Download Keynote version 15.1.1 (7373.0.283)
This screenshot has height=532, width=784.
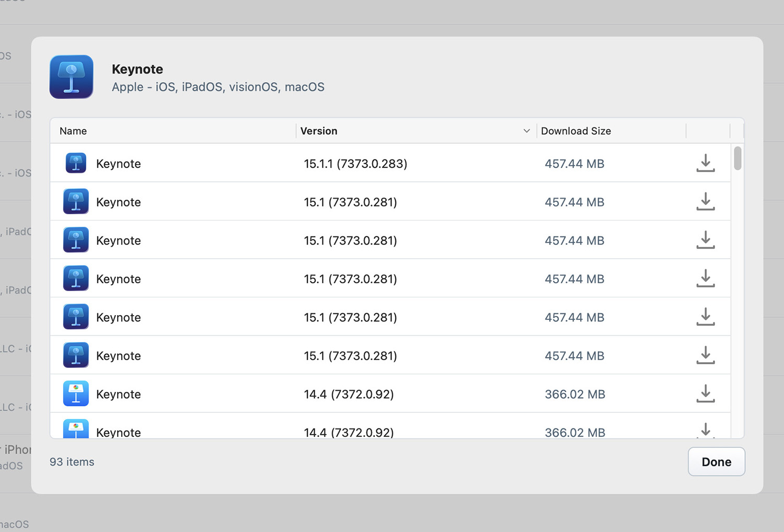(x=705, y=163)
